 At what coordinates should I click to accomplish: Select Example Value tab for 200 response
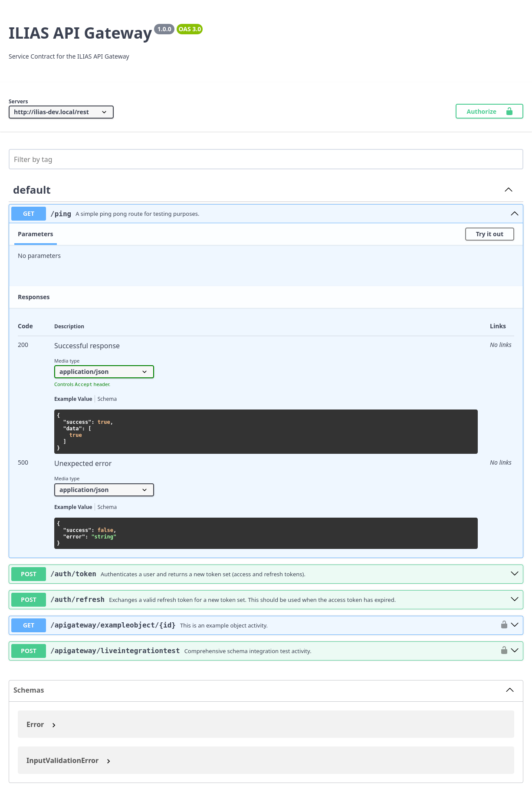coord(73,399)
